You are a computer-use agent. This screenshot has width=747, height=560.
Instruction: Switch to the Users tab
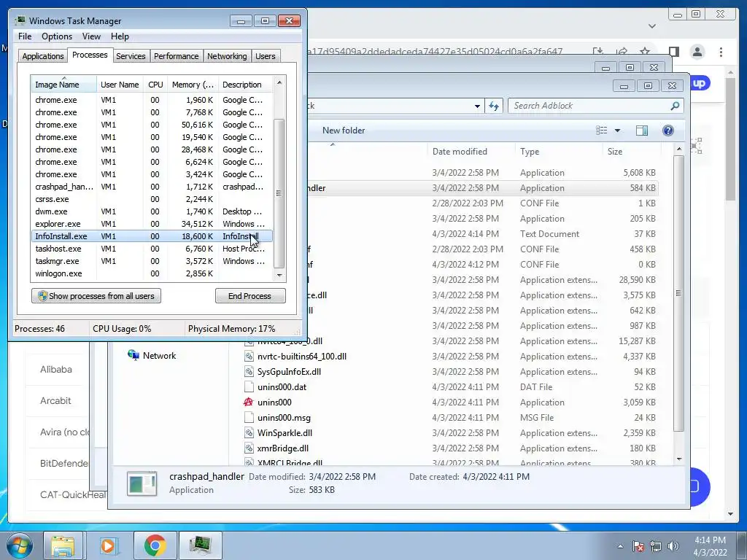pyautogui.click(x=266, y=55)
